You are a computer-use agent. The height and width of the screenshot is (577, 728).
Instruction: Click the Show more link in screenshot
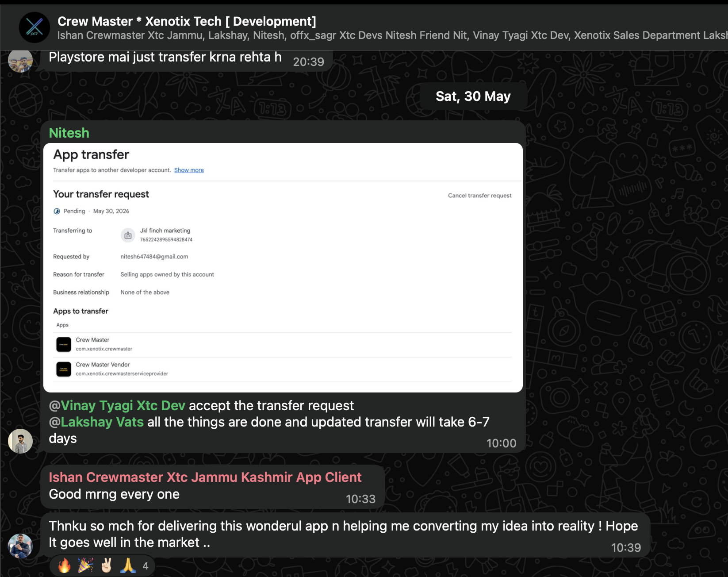[x=189, y=170]
